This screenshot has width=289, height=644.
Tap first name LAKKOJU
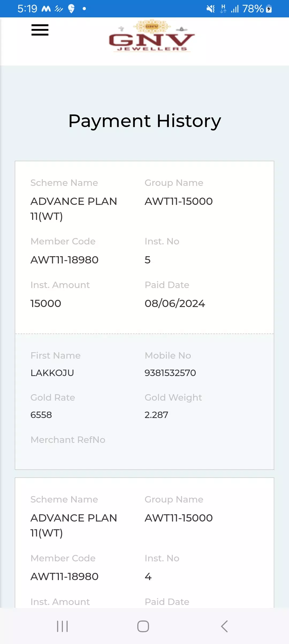point(52,373)
